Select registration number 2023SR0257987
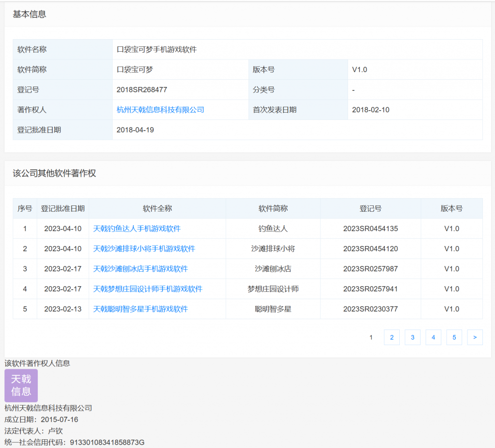Viewport: 495px width, 448px height. tap(371, 269)
